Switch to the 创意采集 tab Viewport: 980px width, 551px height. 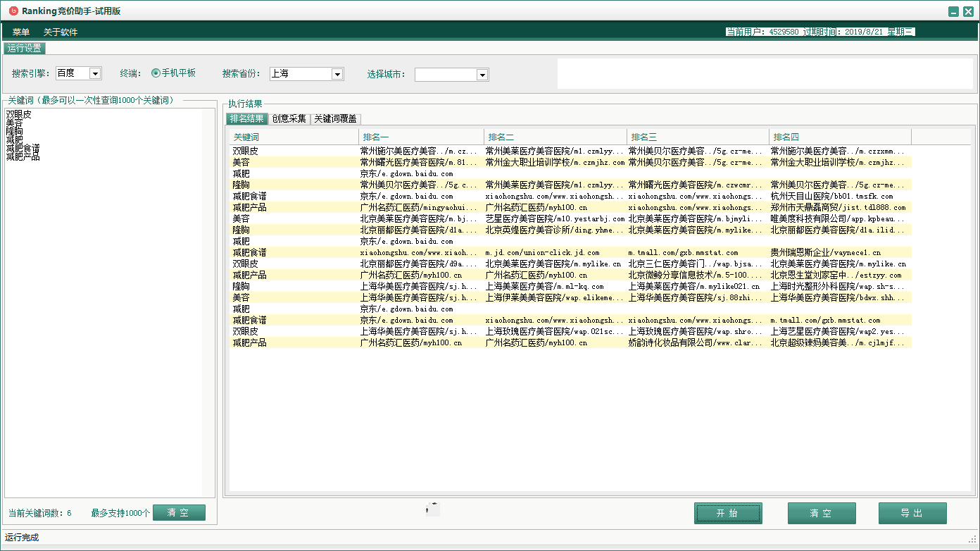[289, 118]
